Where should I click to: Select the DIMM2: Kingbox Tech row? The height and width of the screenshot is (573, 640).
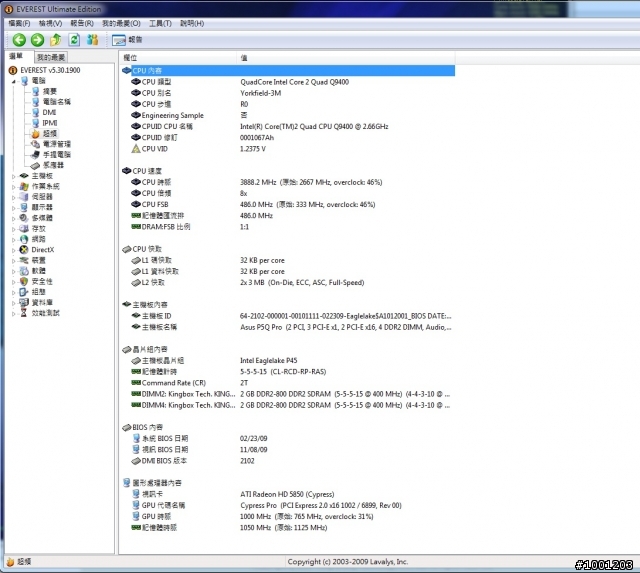tap(288, 394)
